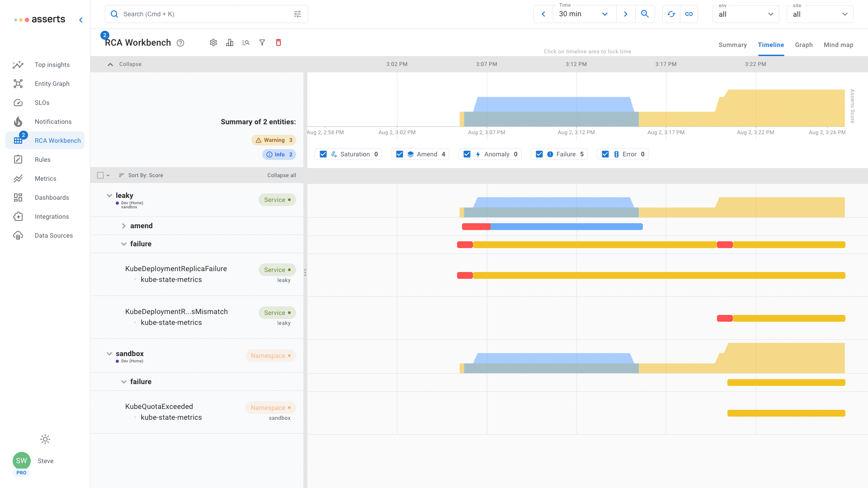Screen dimensions: 868x488
Task: Click the chart/metrics icon in workbench toolbar
Action: (230, 42)
